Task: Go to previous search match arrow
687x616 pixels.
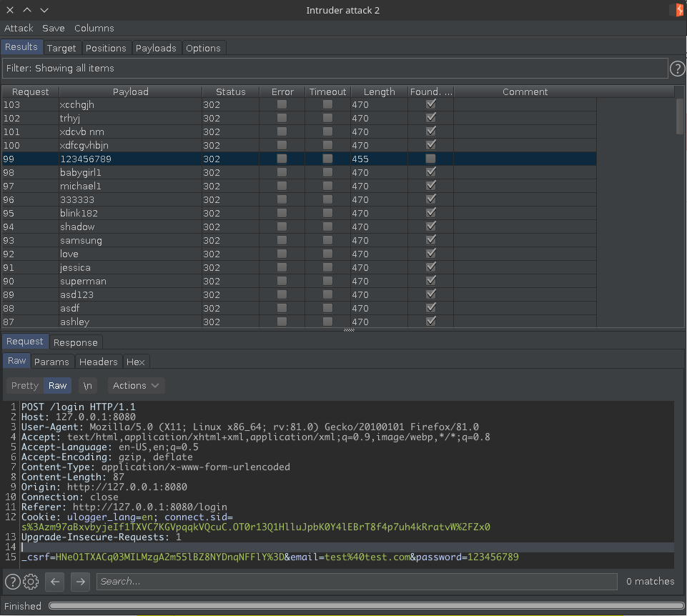Action: pyautogui.click(x=55, y=582)
